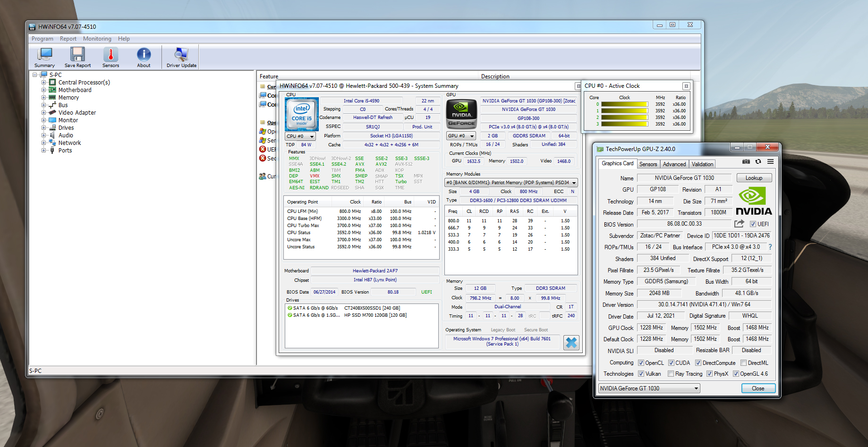Click the Hewlett-Packard 2AF7 motherboard link
This screenshot has height=447, width=868.
click(375, 271)
